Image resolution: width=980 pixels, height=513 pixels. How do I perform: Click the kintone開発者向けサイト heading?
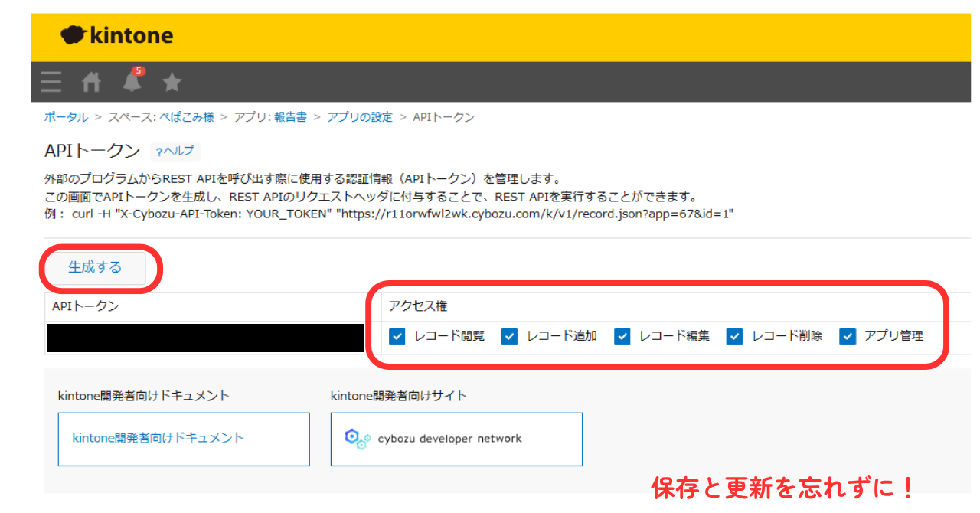point(399,396)
